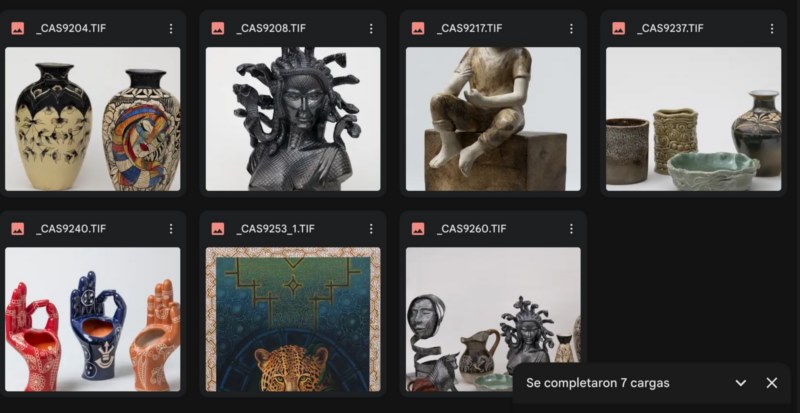Open more options for _CAS9204.TIF
The width and height of the screenshot is (800, 413).
pos(171,29)
